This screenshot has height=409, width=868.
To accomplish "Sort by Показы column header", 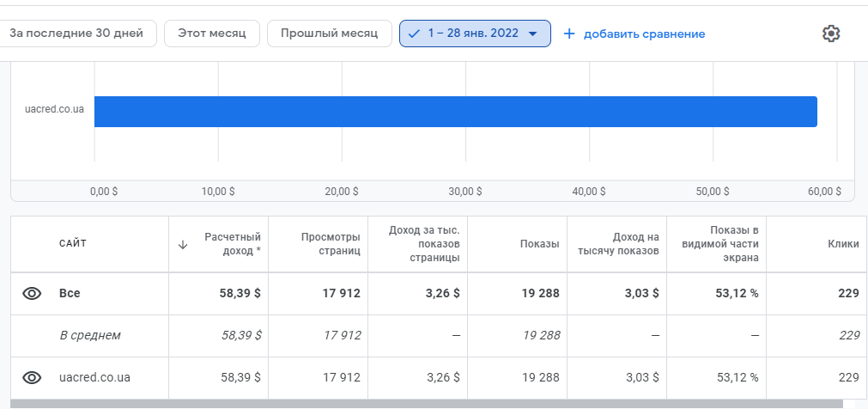I will (540, 244).
